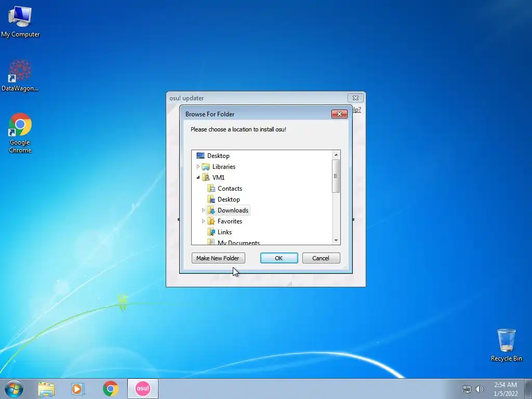532x399 pixels.
Task: Select the Links folder label
Action: [224, 232]
